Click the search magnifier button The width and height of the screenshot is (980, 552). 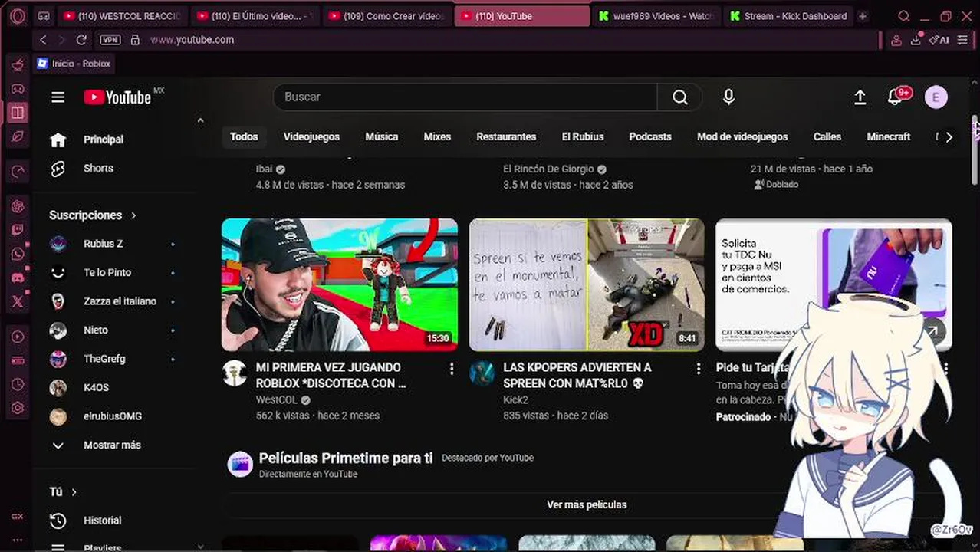[680, 97]
